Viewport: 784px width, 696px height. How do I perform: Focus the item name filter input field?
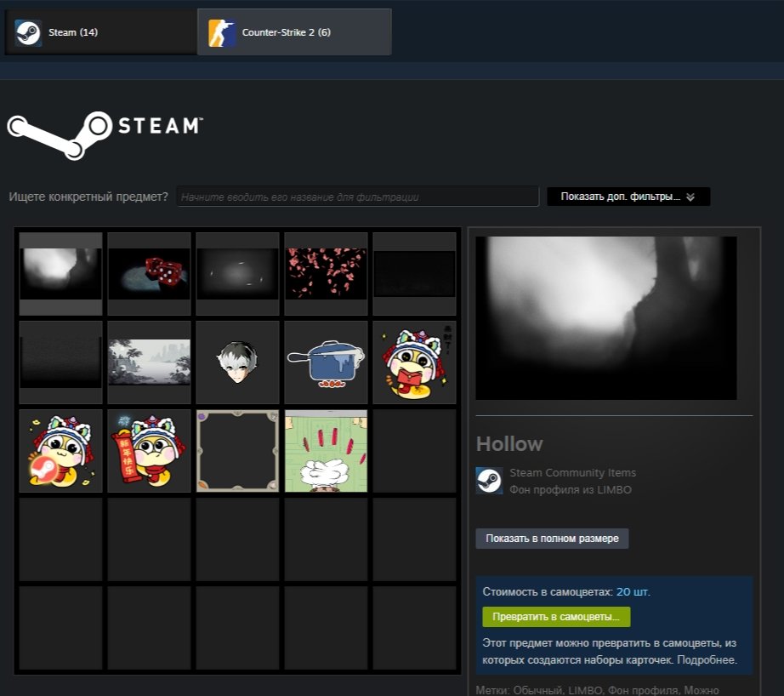click(357, 197)
